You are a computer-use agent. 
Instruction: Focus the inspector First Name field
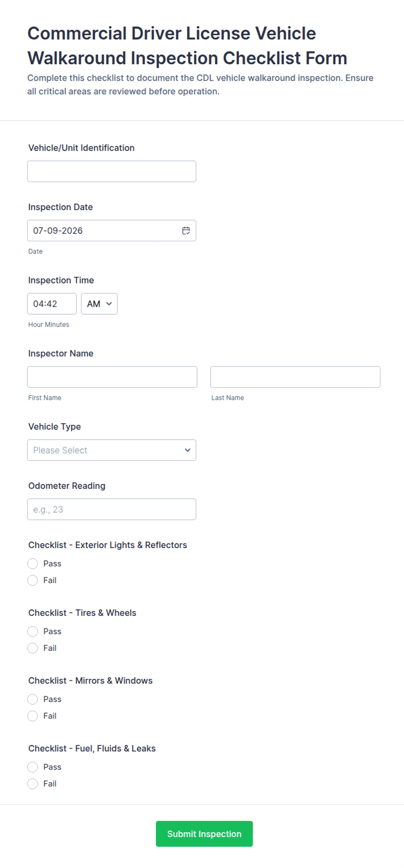coord(112,377)
